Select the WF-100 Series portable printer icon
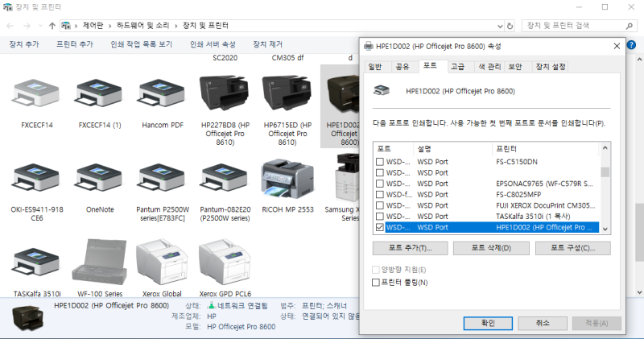The width and height of the screenshot is (644, 339). pyautogui.click(x=100, y=261)
